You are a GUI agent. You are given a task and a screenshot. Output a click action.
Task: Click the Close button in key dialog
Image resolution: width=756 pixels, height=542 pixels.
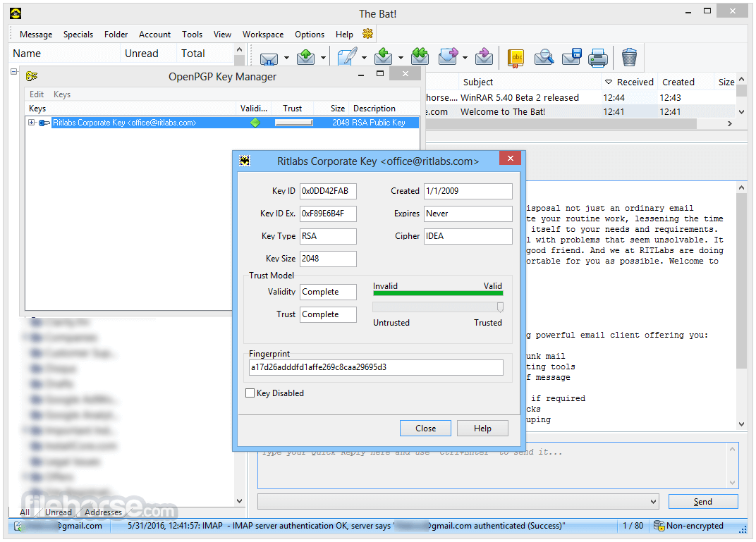point(425,429)
